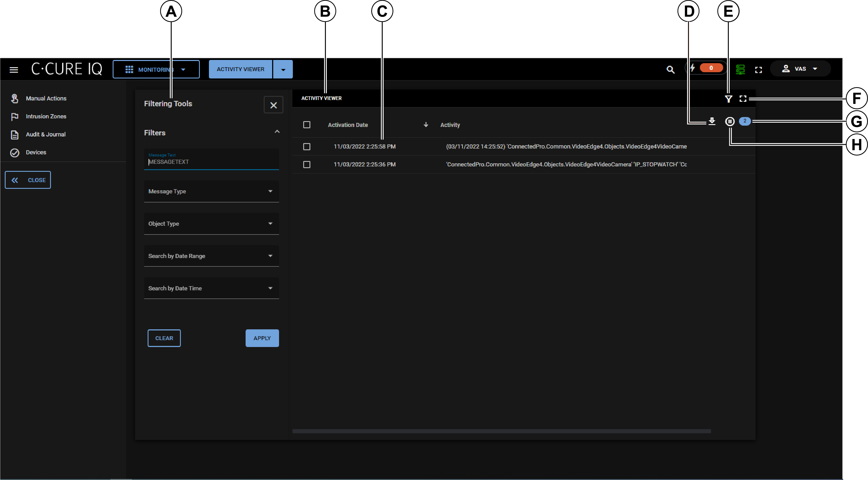
Task: Click the green server status icon
Action: (x=740, y=70)
